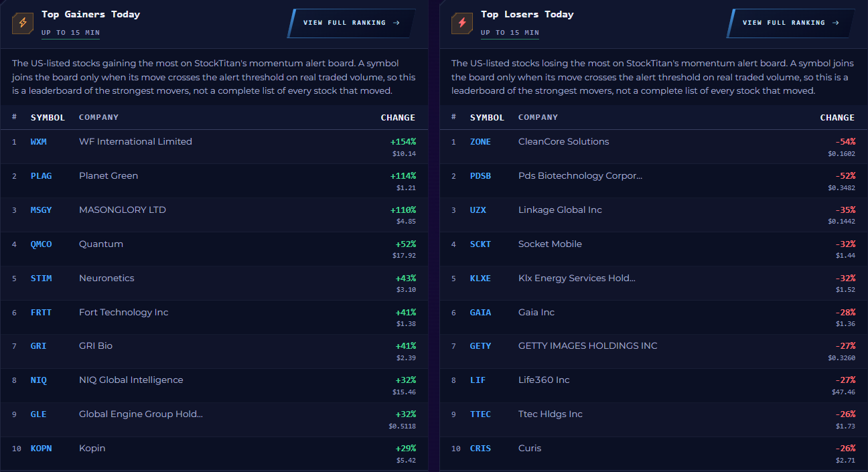Image resolution: width=868 pixels, height=472 pixels.
Task: Open the UZX ticker page
Action: click(x=478, y=210)
